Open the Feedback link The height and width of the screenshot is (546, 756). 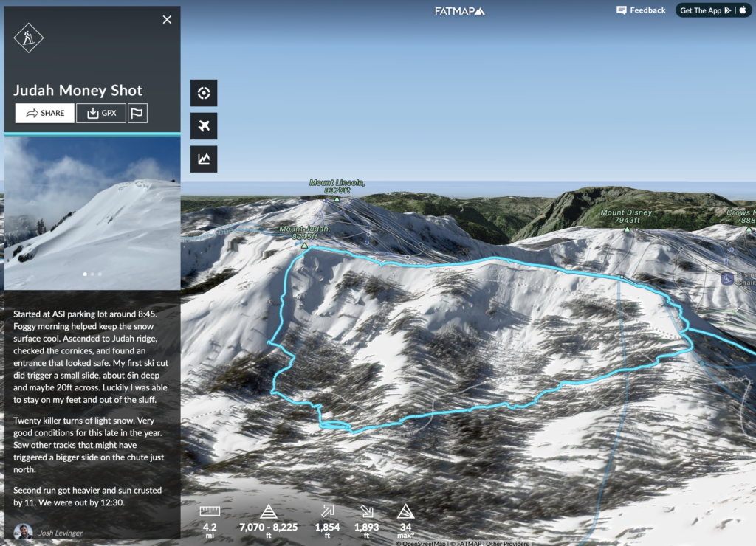point(641,10)
